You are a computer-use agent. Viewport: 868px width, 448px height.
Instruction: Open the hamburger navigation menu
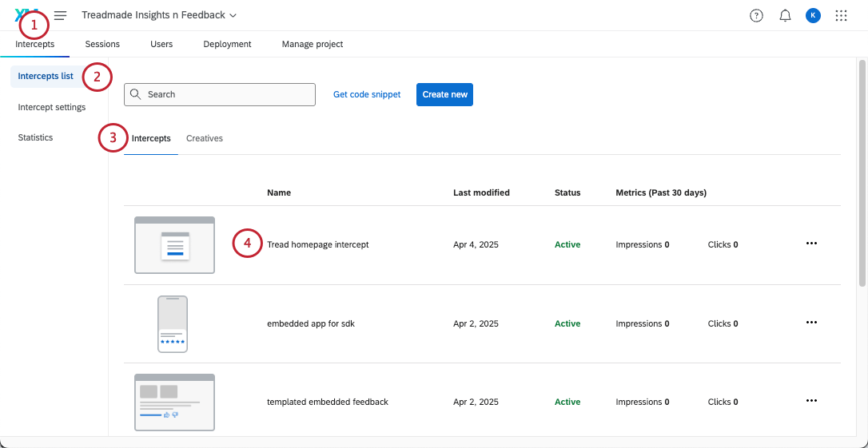pyautogui.click(x=61, y=15)
